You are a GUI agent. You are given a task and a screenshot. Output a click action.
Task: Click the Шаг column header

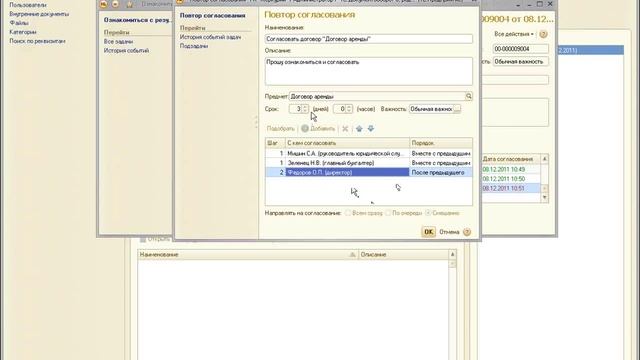point(275,143)
